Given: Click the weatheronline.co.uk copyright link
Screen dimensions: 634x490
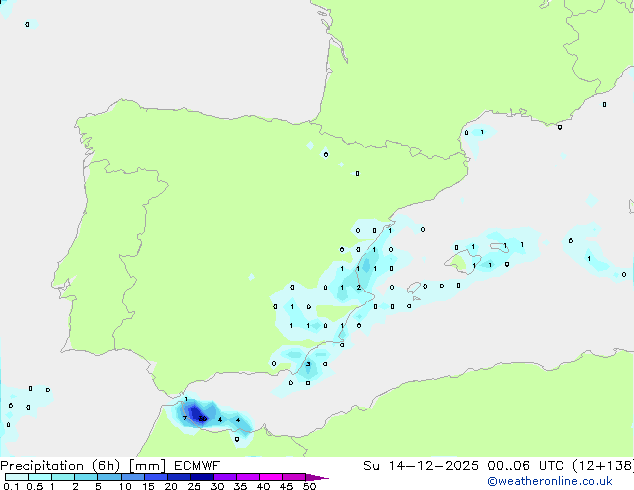Looking at the screenshot, I should tap(550, 481).
